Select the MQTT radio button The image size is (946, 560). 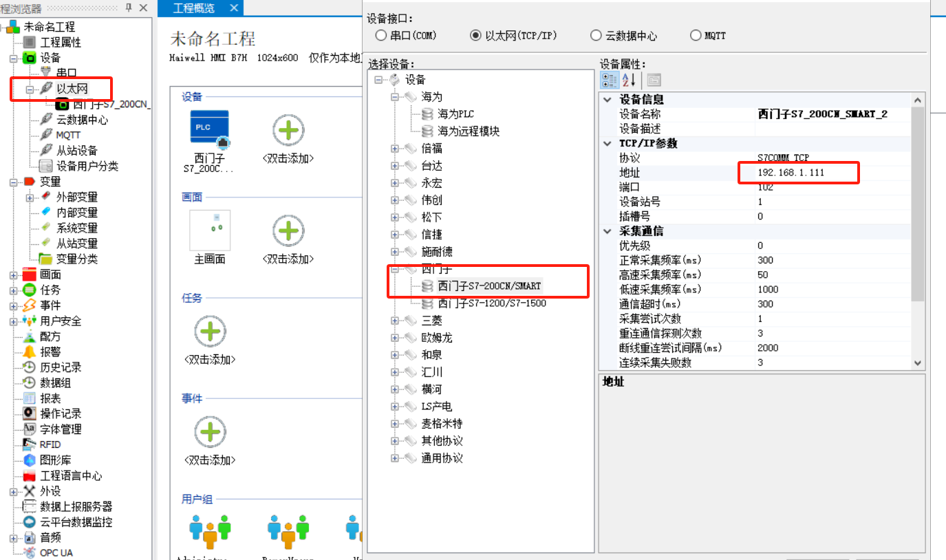click(x=695, y=36)
